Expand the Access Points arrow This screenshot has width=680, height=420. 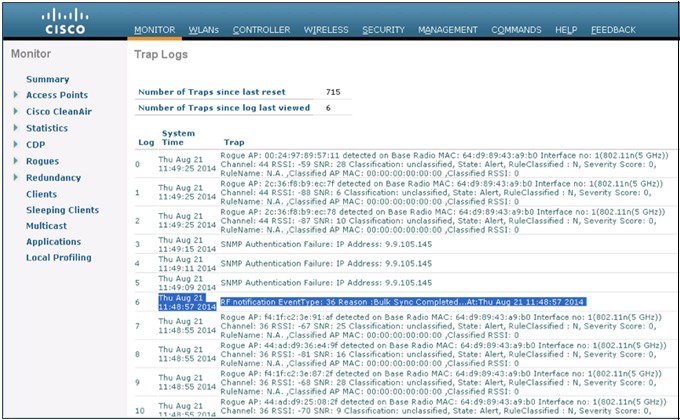tap(16, 95)
